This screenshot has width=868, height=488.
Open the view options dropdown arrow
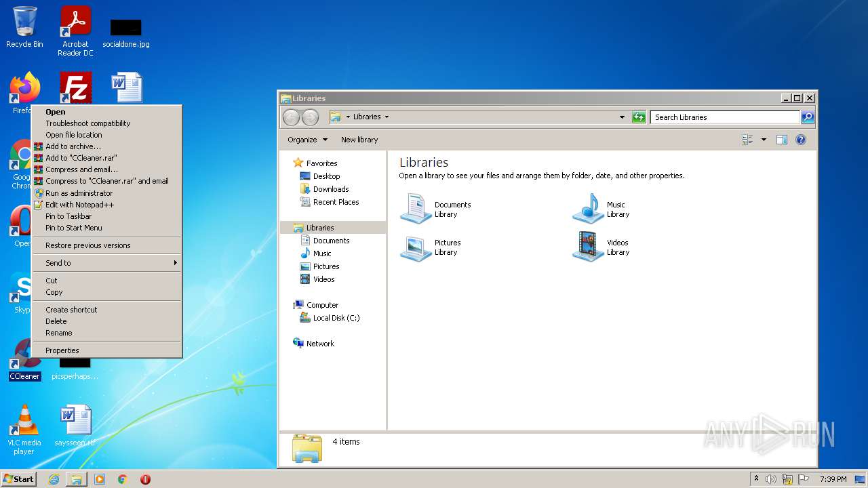tap(764, 140)
